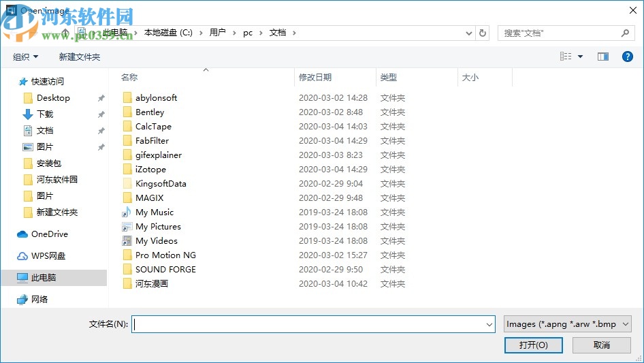Open the help question mark icon

[627, 57]
